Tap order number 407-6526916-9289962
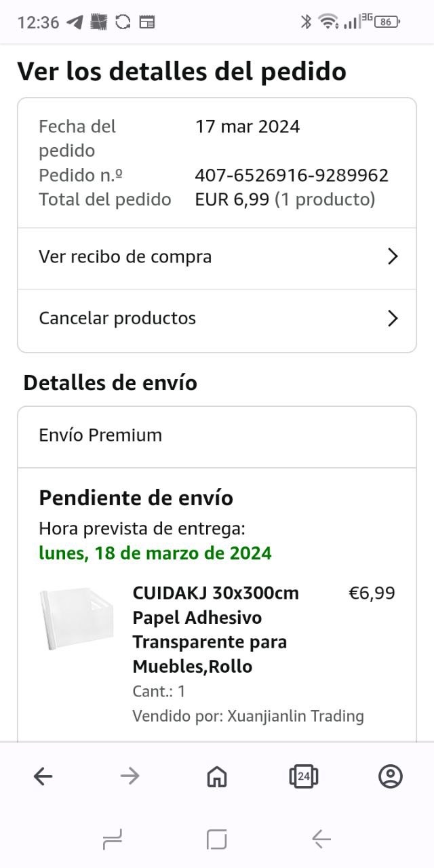 tap(292, 175)
